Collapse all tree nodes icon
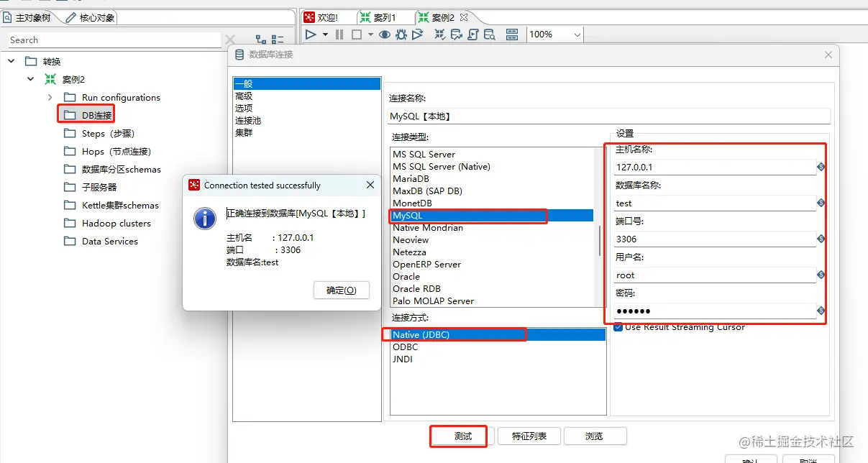868x463 pixels. 278,40
